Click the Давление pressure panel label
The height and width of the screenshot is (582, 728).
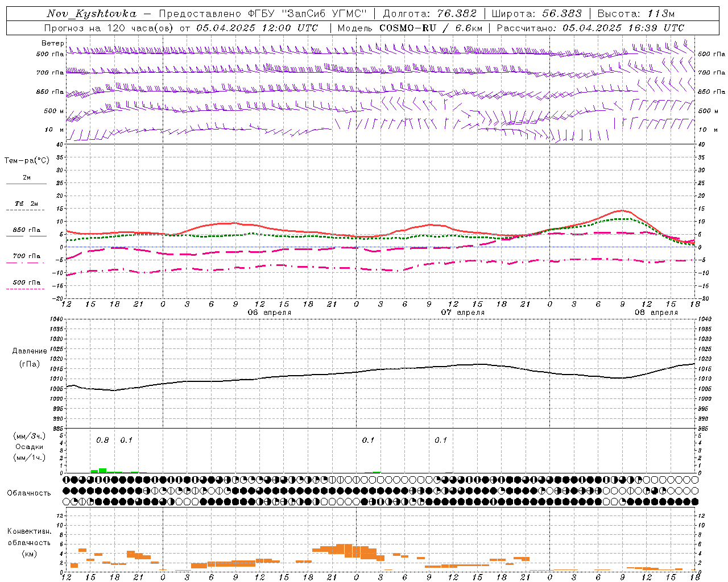pyautogui.click(x=28, y=351)
